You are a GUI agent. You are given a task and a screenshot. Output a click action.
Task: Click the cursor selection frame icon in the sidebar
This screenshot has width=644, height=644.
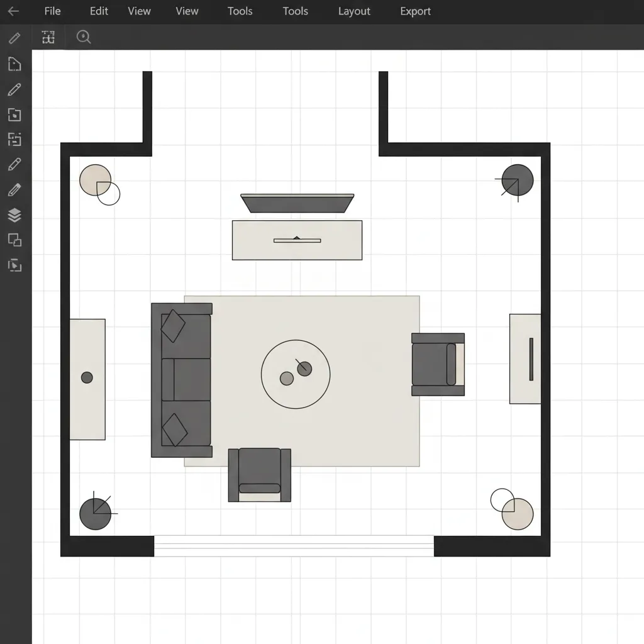coord(15,265)
